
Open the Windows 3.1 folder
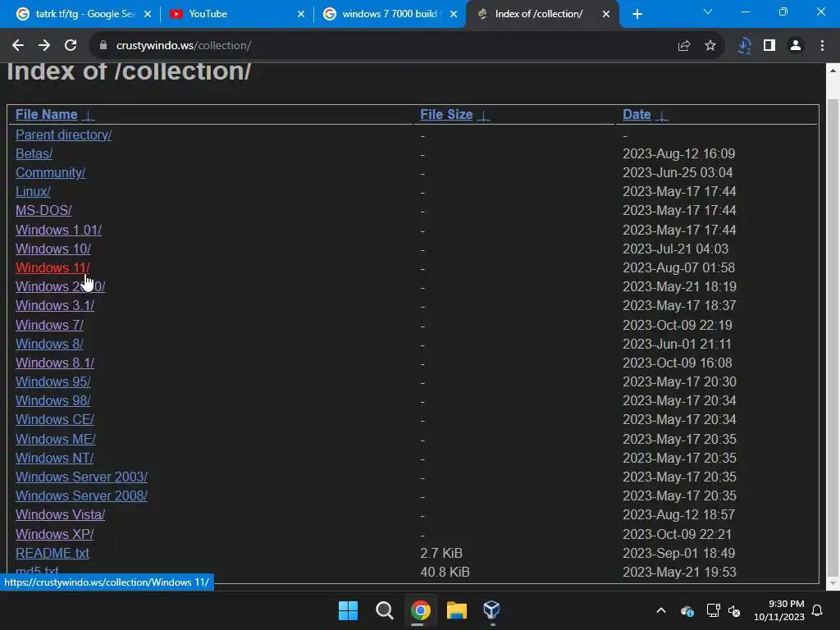[x=55, y=305]
